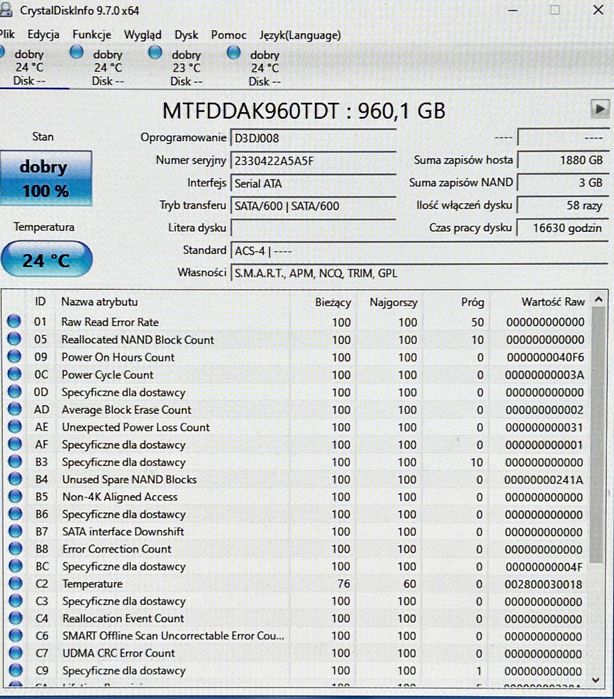Viewport: 614px width, 699px height.
Task: Click the Nazwa atrybutu column header
Action: tap(99, 302)
